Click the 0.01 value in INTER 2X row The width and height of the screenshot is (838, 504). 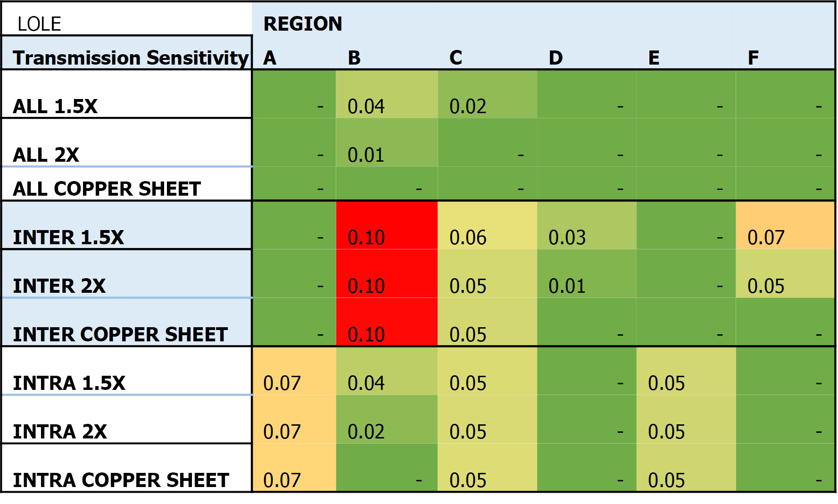point(567,286)
